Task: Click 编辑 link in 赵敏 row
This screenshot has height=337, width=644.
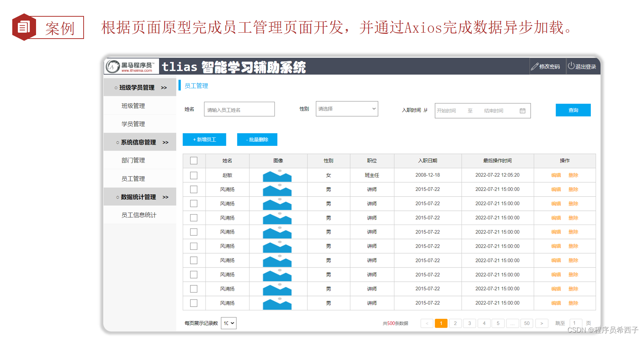Action: tap(556, 175)
